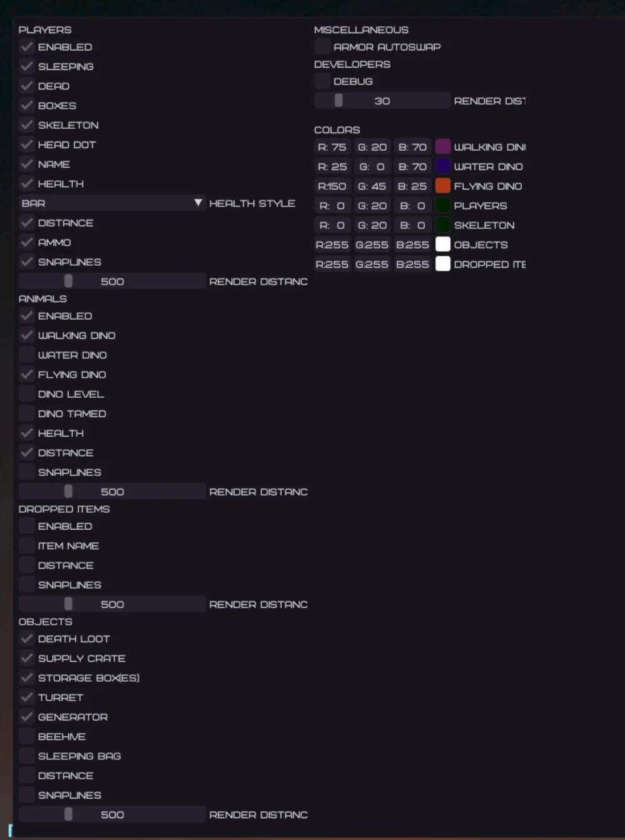Click the Walking Dino red value field

click(332, 147)
